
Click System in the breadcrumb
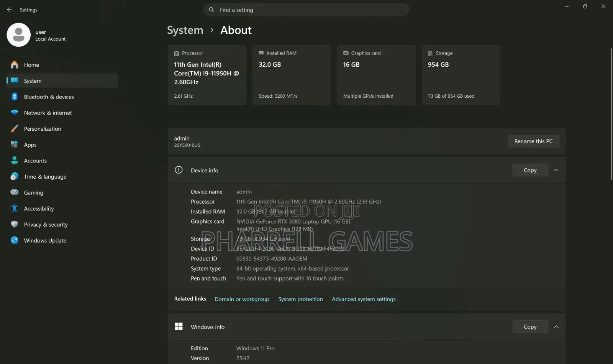pyautogui.click(x=185, y=30)
